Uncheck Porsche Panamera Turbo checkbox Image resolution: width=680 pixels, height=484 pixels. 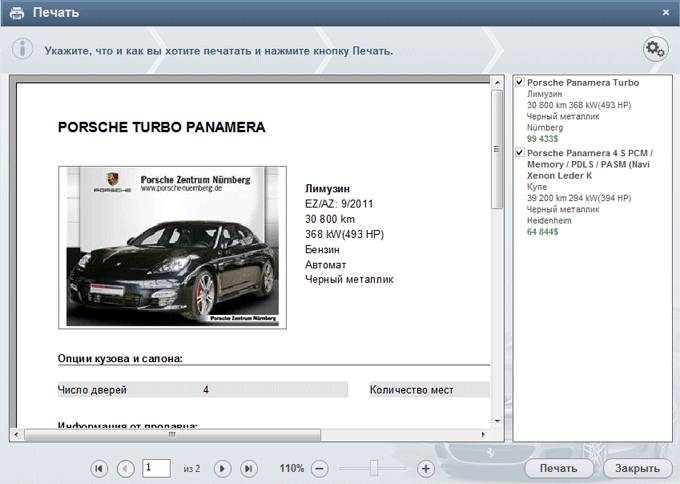pos(520,82)
